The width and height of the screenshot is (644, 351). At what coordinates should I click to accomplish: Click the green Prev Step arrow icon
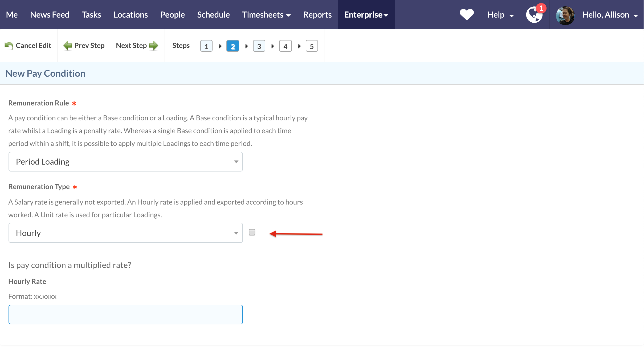68,46
